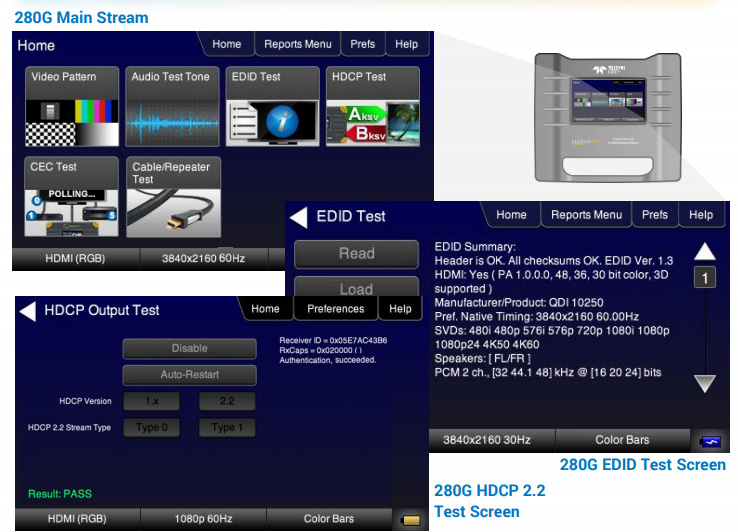
Task: Click 3840x2160 60Hz in Home status bar
Action: point(203,258)
